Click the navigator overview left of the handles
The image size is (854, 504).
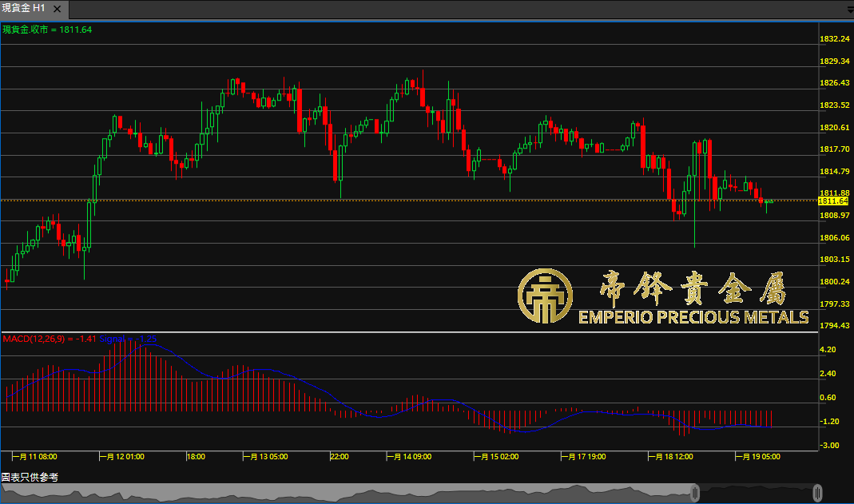click(x=344, y=492)
